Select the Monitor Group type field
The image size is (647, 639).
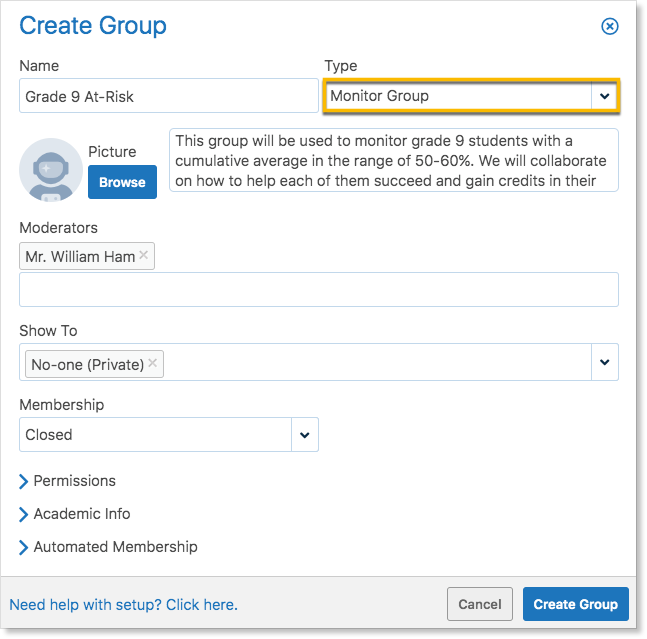(458, 96)
